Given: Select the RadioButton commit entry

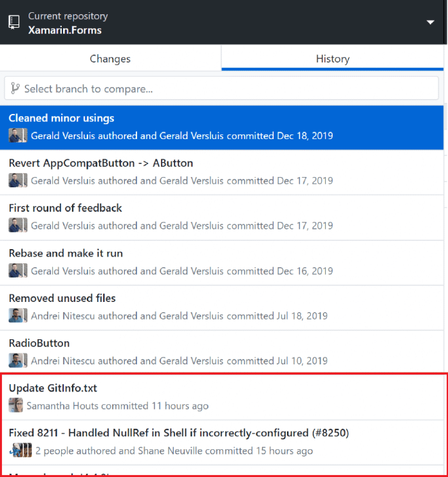Looking at the screenshot, I should (x=221, y=351).
